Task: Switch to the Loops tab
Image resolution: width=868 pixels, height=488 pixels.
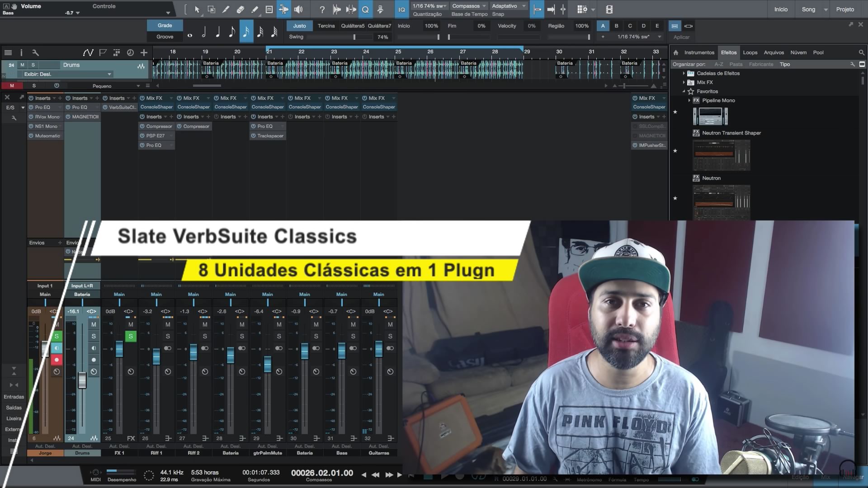Action: tap(750, 52)
